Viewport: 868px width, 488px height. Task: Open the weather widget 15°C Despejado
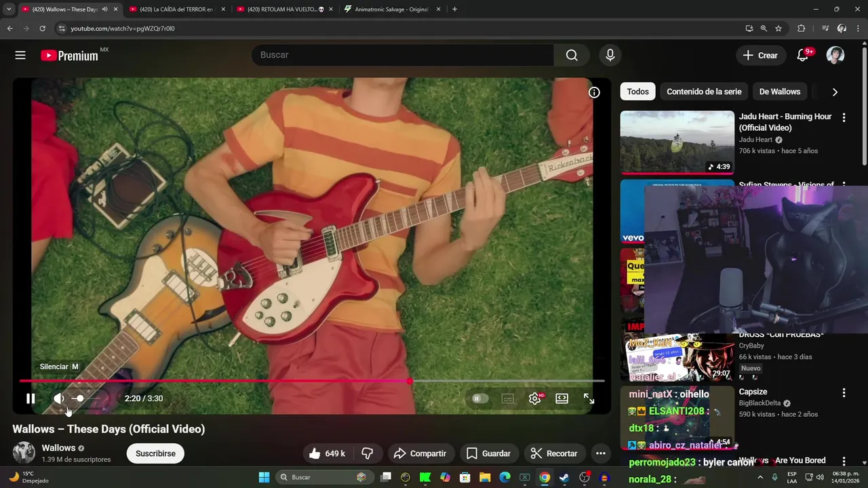tap(28, 477)
